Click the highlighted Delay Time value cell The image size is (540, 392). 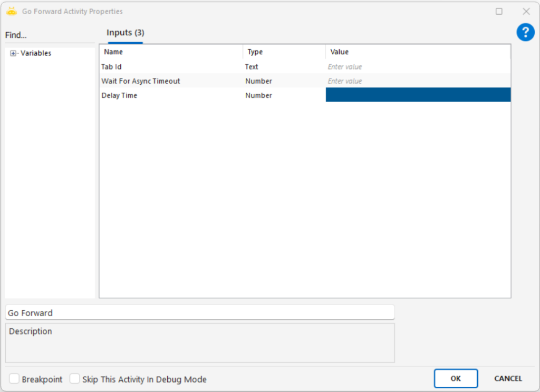(x=418, y=95)
